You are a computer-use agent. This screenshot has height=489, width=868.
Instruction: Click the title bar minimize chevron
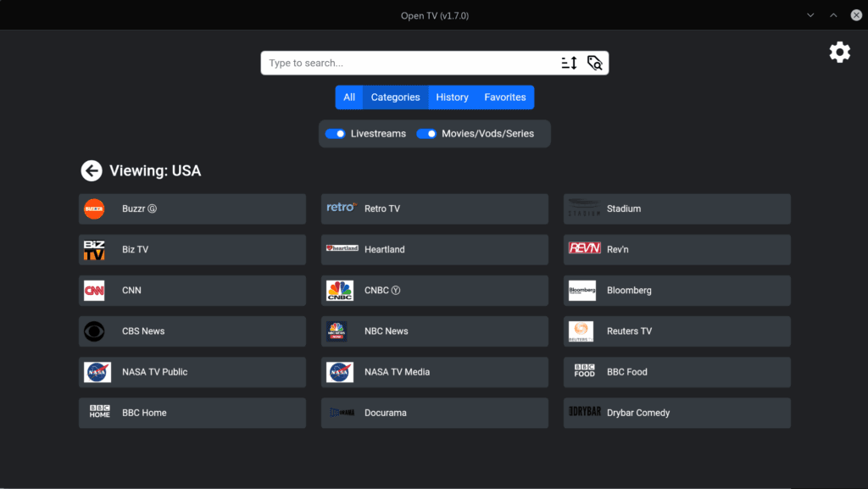(810, 15)
